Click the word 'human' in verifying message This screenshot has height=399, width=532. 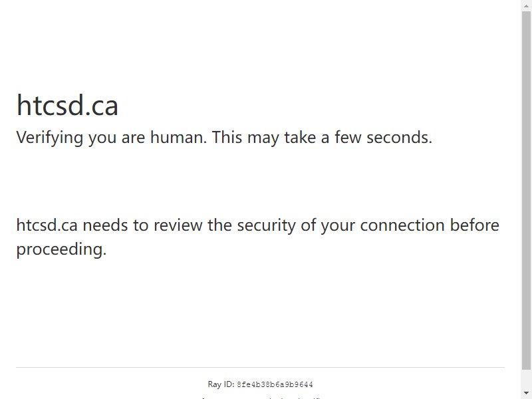coord(177,138)
